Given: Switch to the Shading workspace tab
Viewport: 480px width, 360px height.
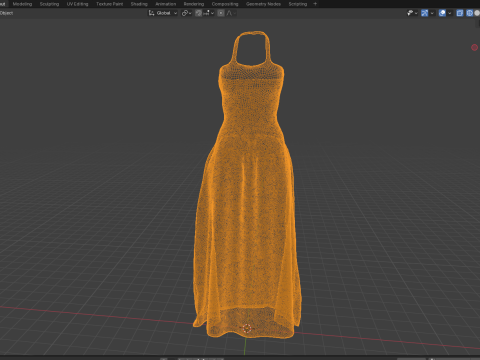Looking at the screenshot, I should coord(139,4).
